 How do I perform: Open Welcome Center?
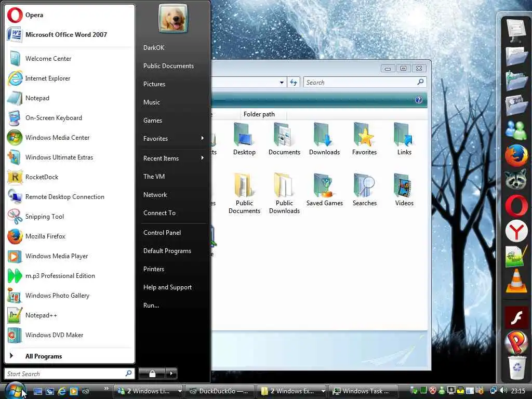(x=70, y=59)
